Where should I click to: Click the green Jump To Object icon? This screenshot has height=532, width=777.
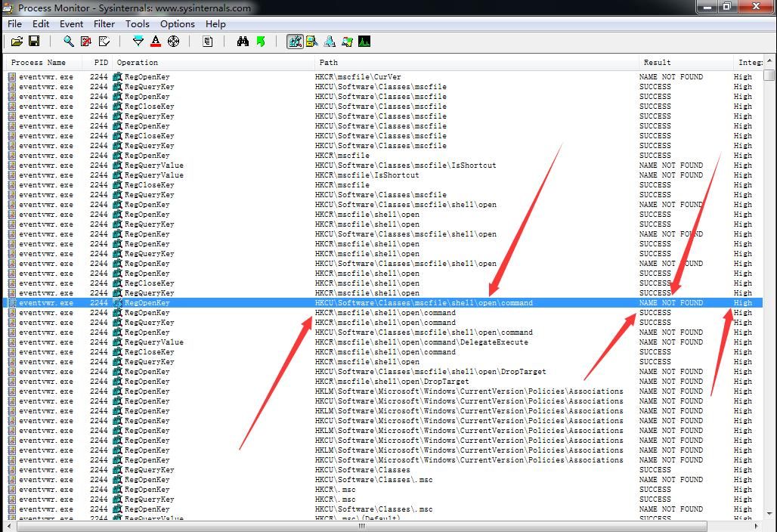(x=261, y=42)
